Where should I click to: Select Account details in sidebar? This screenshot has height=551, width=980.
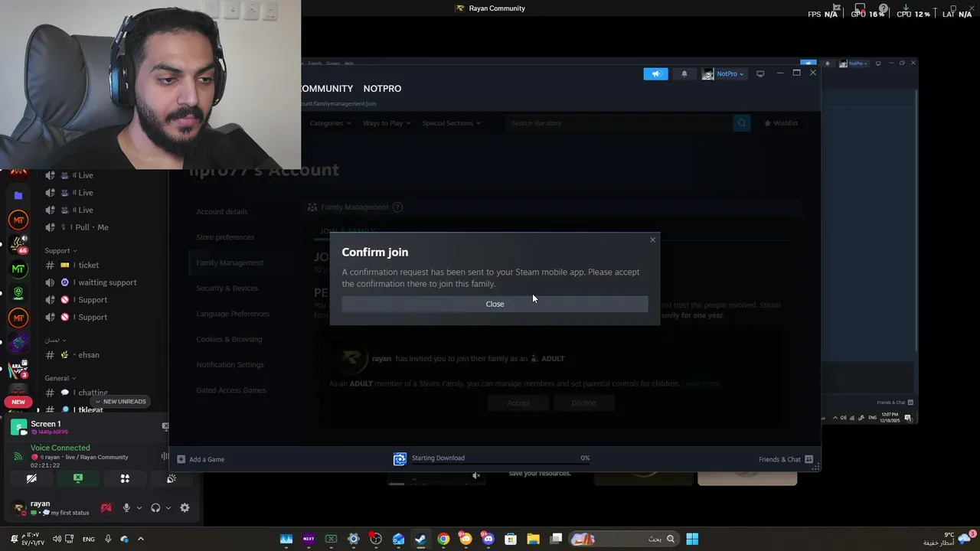coord(222,211)
